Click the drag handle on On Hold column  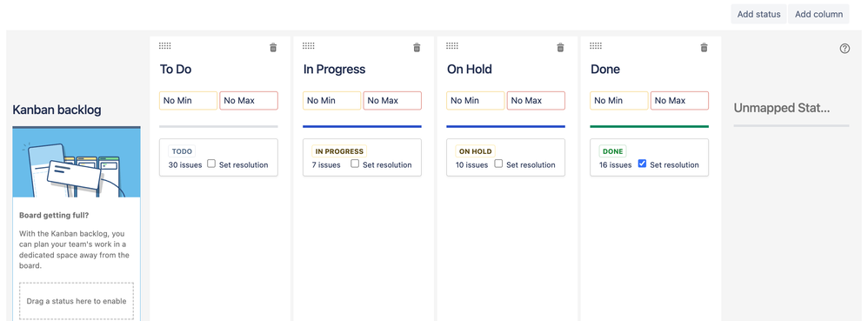[452, 45]
